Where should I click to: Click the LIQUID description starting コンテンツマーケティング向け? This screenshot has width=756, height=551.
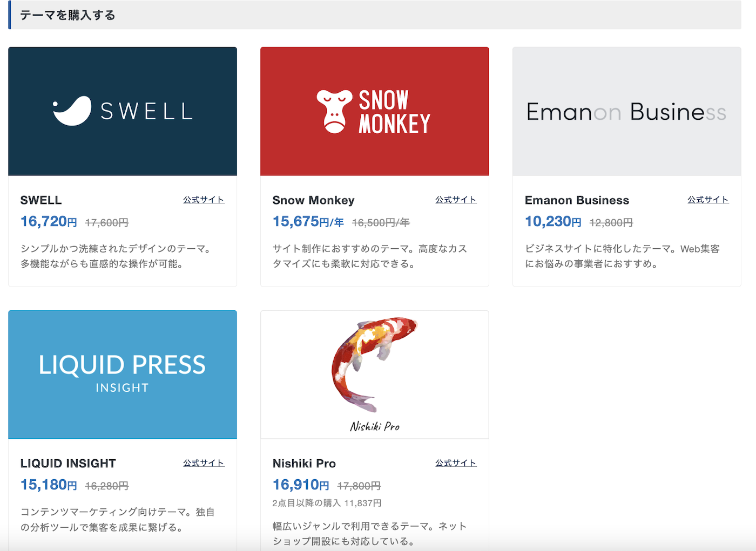tap(118, 520)
